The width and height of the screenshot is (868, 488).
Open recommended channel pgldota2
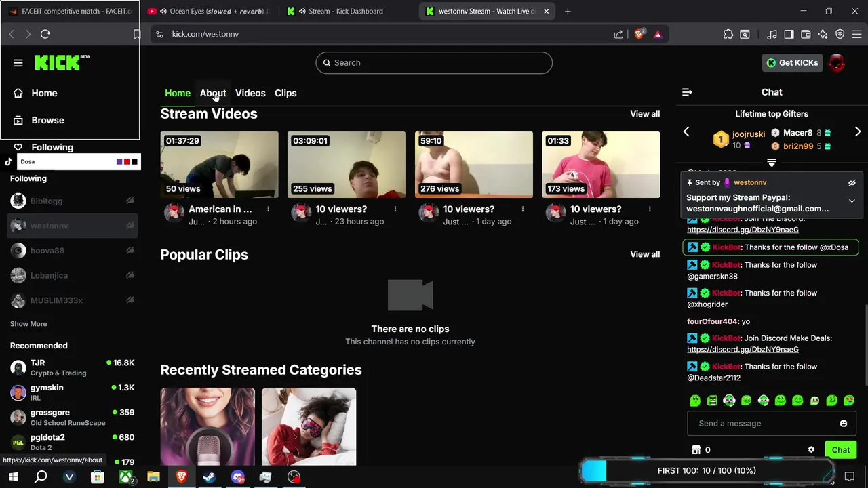tap(72, 443)
